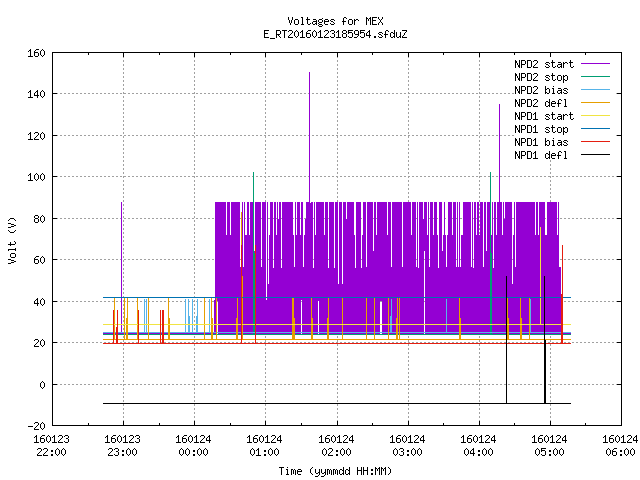
Task: Click the 'NPD1 defl' legend label
Action: [541, 155]
